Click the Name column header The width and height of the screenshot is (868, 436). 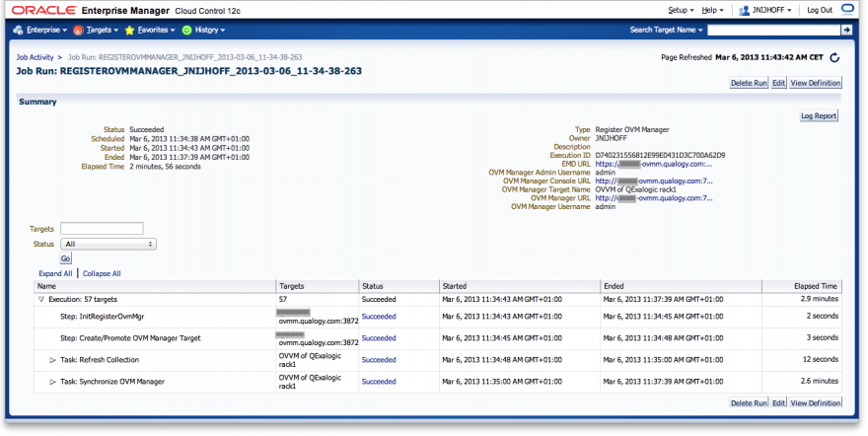click(x=155, y=286)
